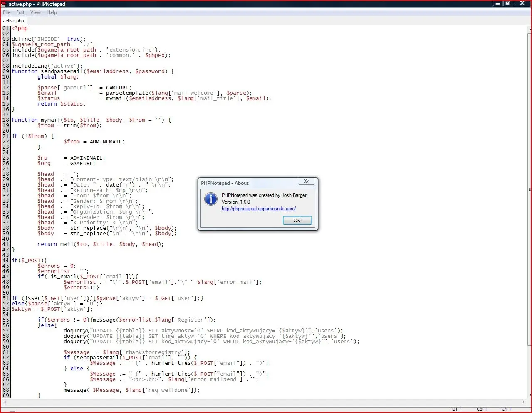
Task: Click 'PHPNotepad was created by Josh Barger.' text
Action: coord(265,195)
